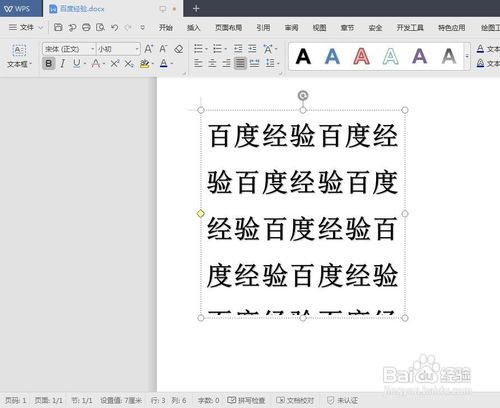This screenshot has width=500, height=408.
Task: Align text to the right
Action: [226, 63]
